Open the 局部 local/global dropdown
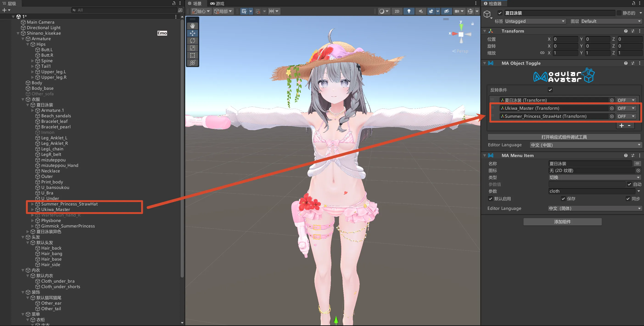 (223, 11)
